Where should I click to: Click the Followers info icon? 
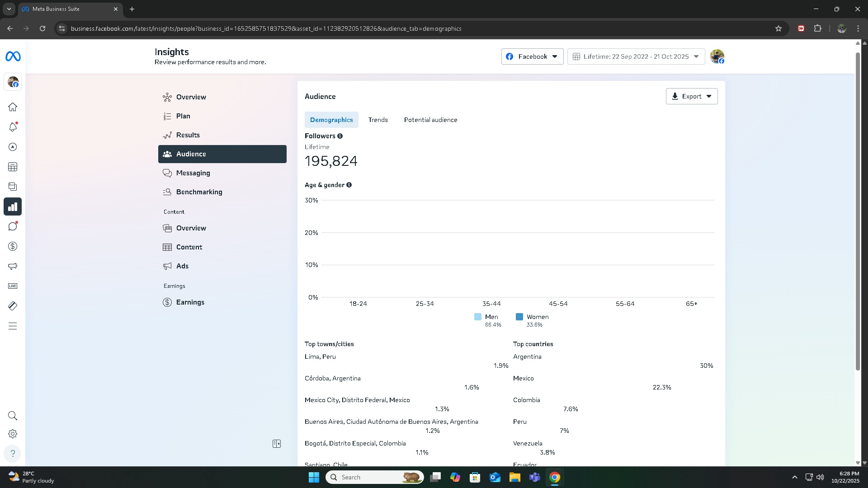[340, 136]
